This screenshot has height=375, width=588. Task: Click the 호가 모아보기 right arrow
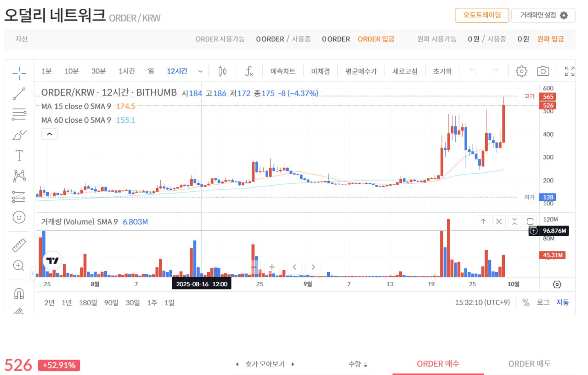[x=293, y=364]
